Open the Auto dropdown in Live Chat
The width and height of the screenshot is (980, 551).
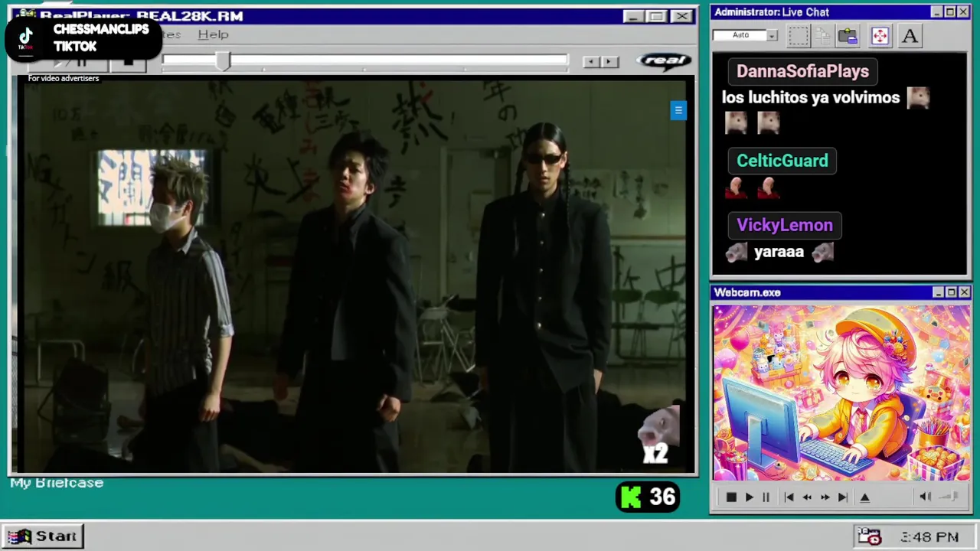(x=773, y=35)
